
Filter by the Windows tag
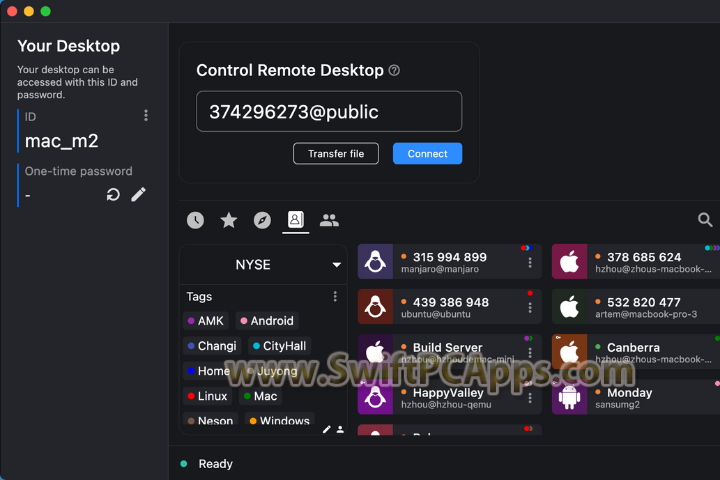coord(280,421)
